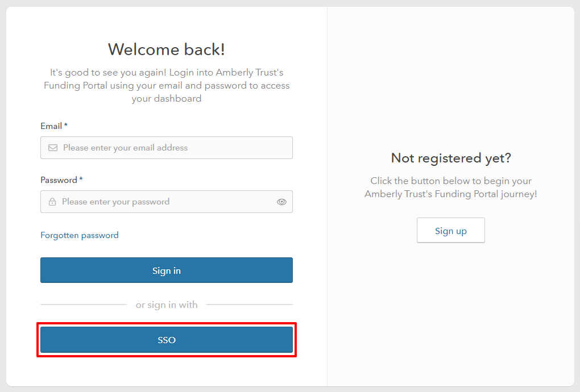Focus the email address input field
The width and height of the screenshot is (580, 392).
click(x=171, y=148)
